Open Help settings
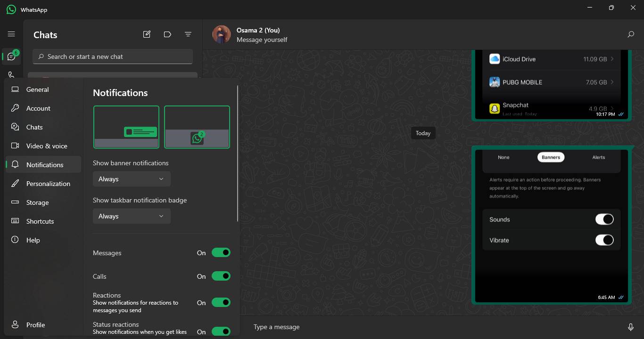The image size is (644, 339). click(x=43, y=240)
